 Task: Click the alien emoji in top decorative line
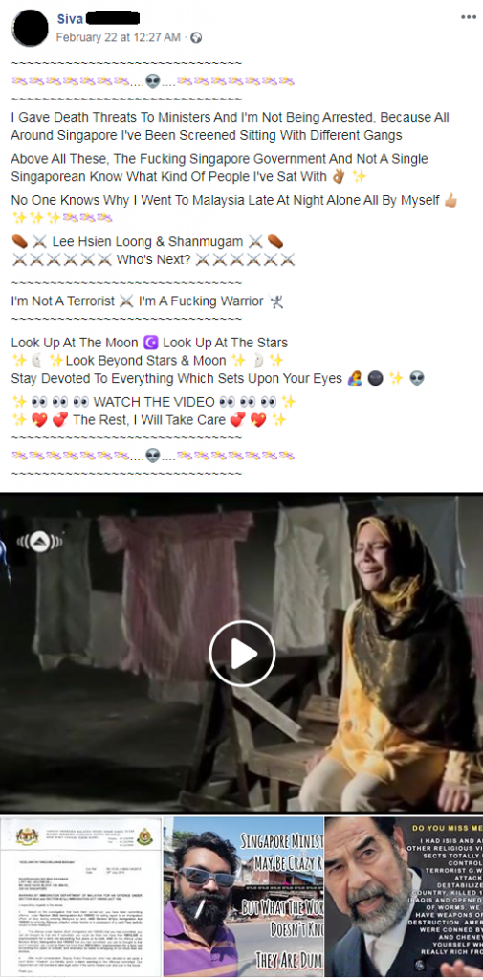(152, 81)
